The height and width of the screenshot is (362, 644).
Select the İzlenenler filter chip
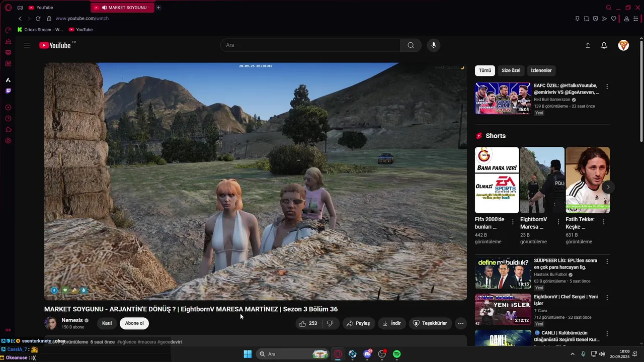(x=541, y=70)
